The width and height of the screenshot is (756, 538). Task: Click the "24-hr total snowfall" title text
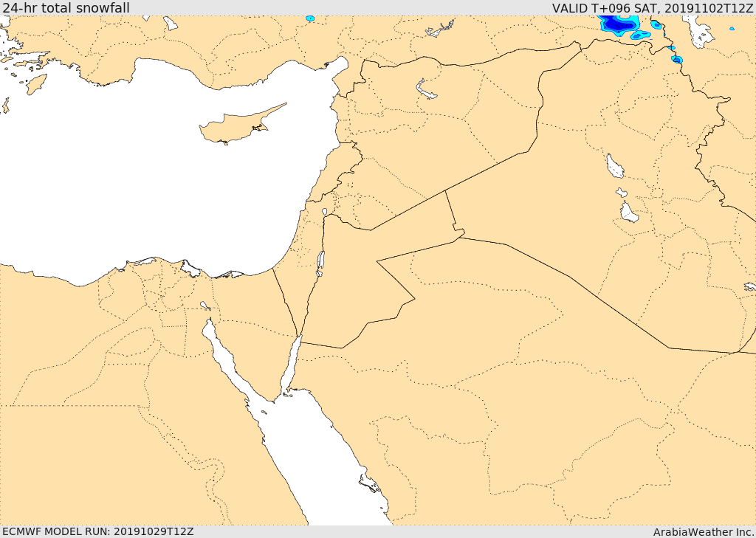tap(65, 8)
